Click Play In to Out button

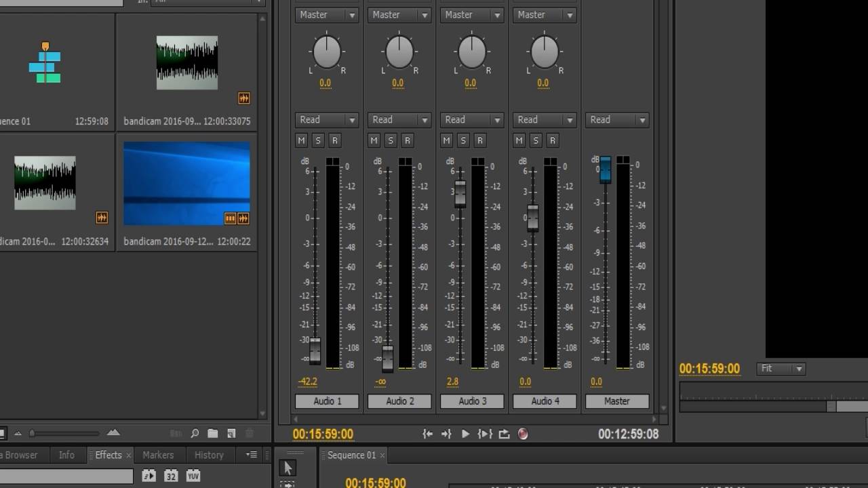click(x=485, y=434)
